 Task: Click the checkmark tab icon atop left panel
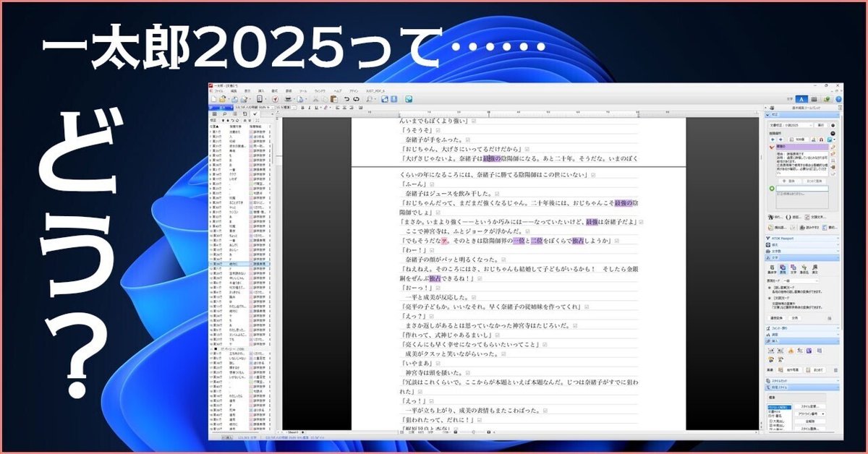point(255,114)
